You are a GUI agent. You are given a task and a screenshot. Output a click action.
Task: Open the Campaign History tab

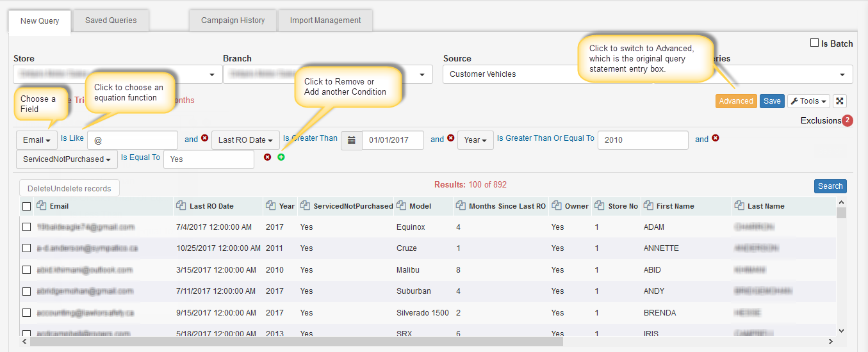(233, 20)
